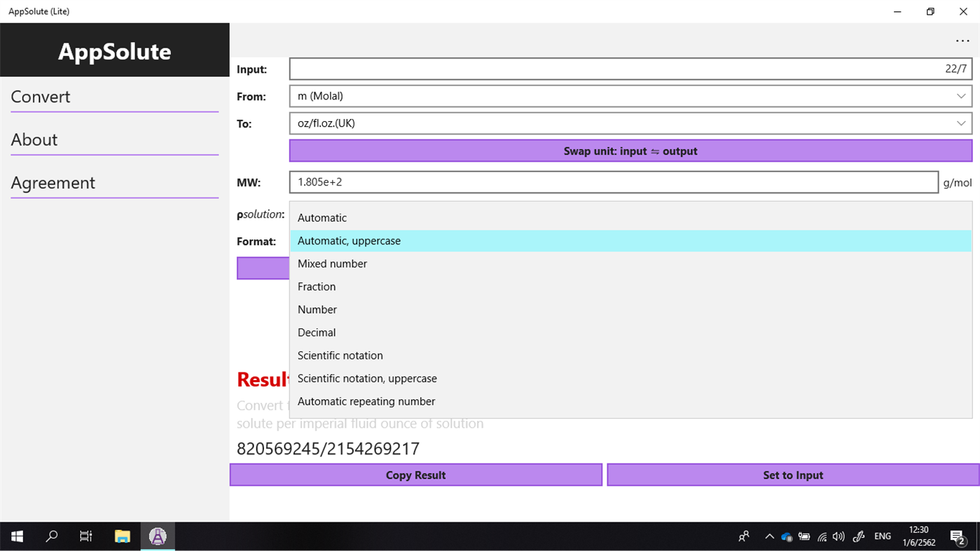Click the Copy Result button
This screenshot has height=551, width=980.
[415, 474]
